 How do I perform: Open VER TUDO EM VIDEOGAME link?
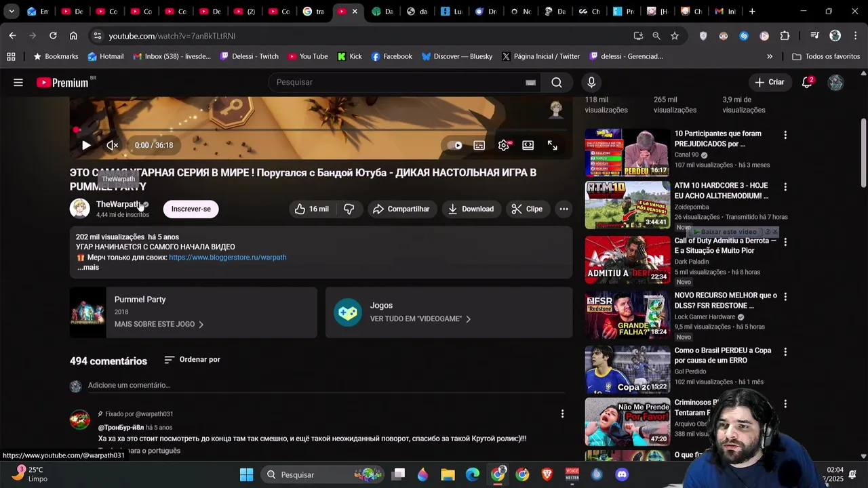point(420,319)
